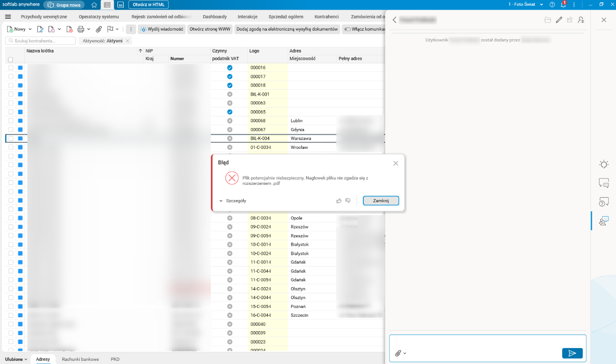This screenshot has width=616, height=364.
Task: Click Zamknij in the error dialog
Action: [x=381, y=201]
